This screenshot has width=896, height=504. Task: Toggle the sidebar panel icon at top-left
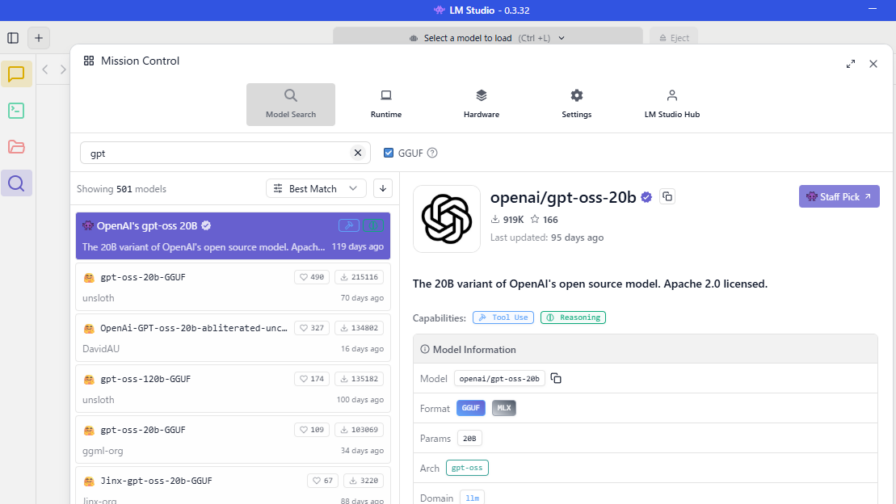click(x=13, y=38)
